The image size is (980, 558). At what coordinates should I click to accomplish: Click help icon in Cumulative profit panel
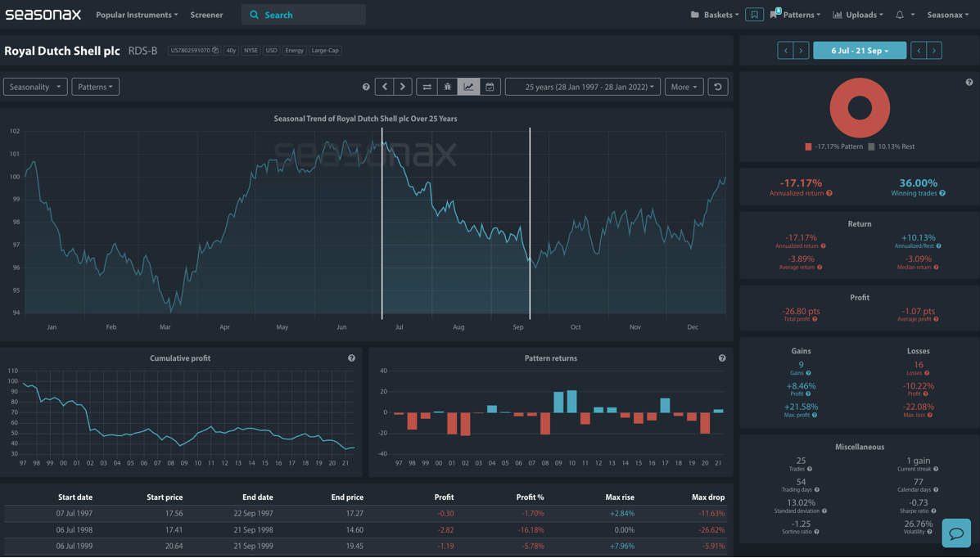[x=351, y=358]
